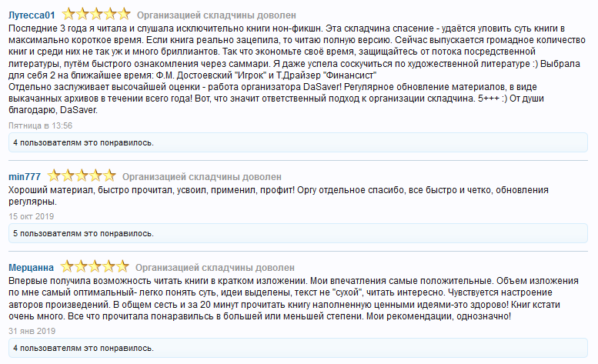Click the first star in min777's rating

point(54,176)
